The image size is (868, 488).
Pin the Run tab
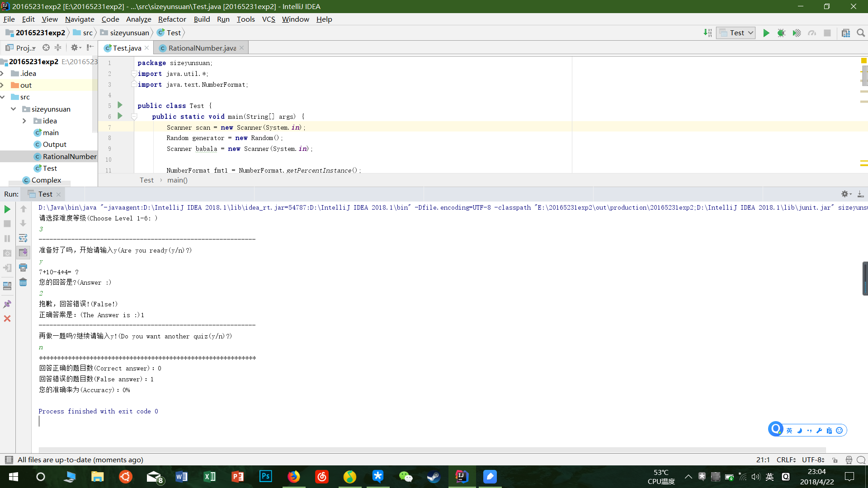click(x=7, y=304)
